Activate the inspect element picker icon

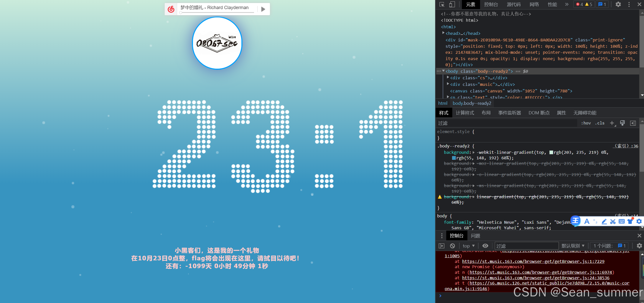tap(442, 5)
